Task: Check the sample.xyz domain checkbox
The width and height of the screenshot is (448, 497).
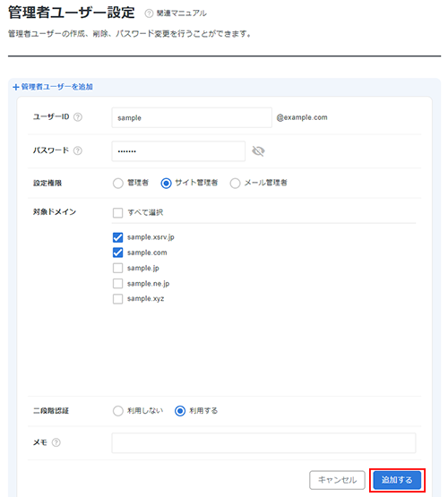Action: [117, 299]
